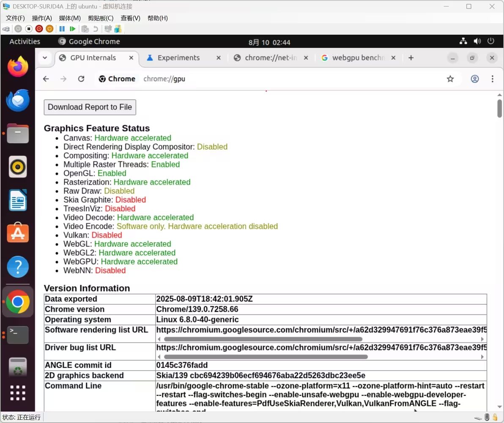
Task: Open the 剪贴板(C) menu
Action: pos(101,18)
